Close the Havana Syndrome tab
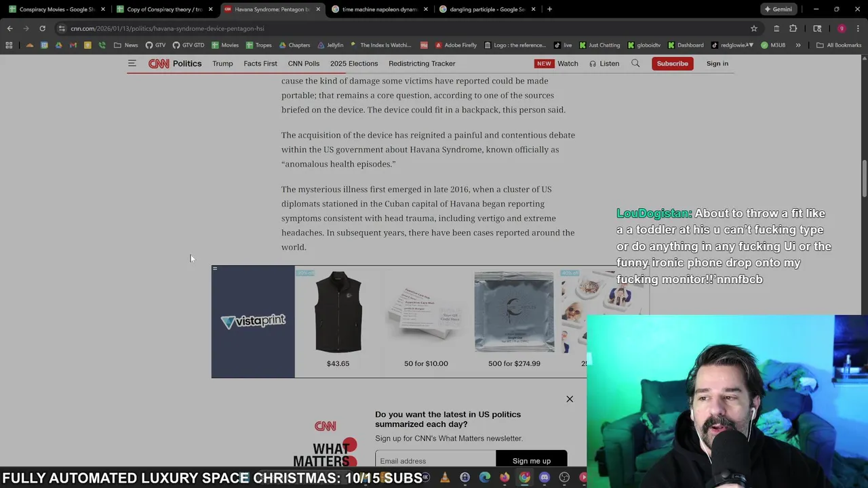The height and width of the screenshot is (488, 868). (x=318, y=9)
